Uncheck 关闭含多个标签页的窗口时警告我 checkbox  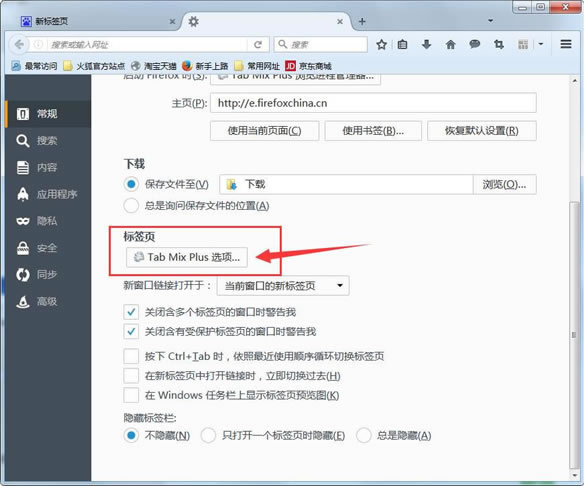pos(131,312)
